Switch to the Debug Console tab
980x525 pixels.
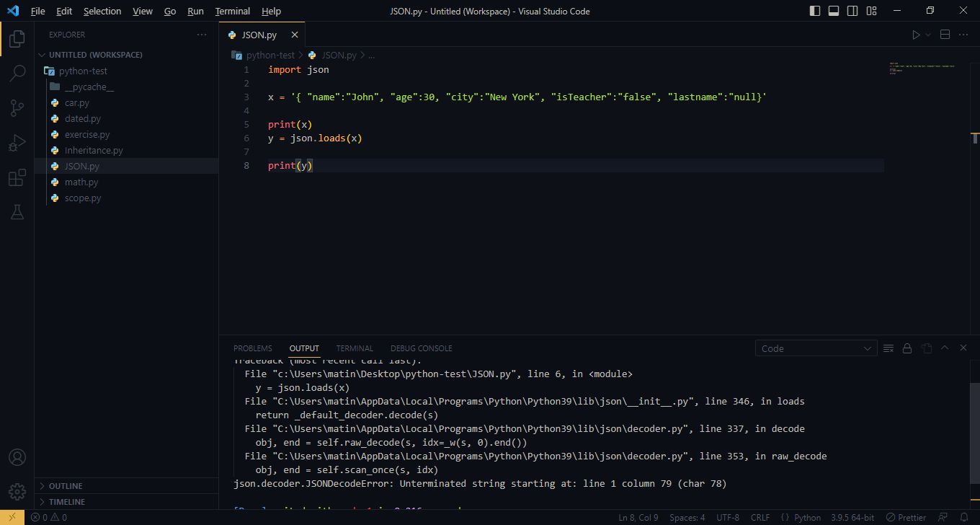421,348
